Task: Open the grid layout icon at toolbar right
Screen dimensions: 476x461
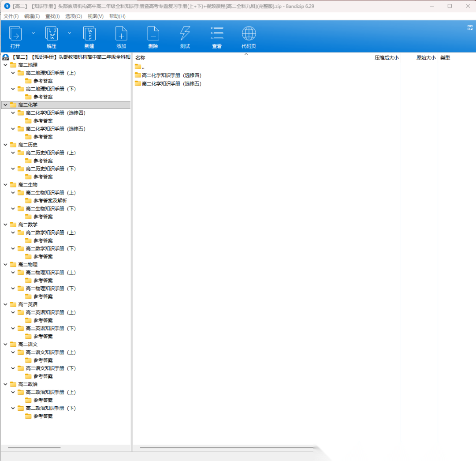Action: point(470,27)
